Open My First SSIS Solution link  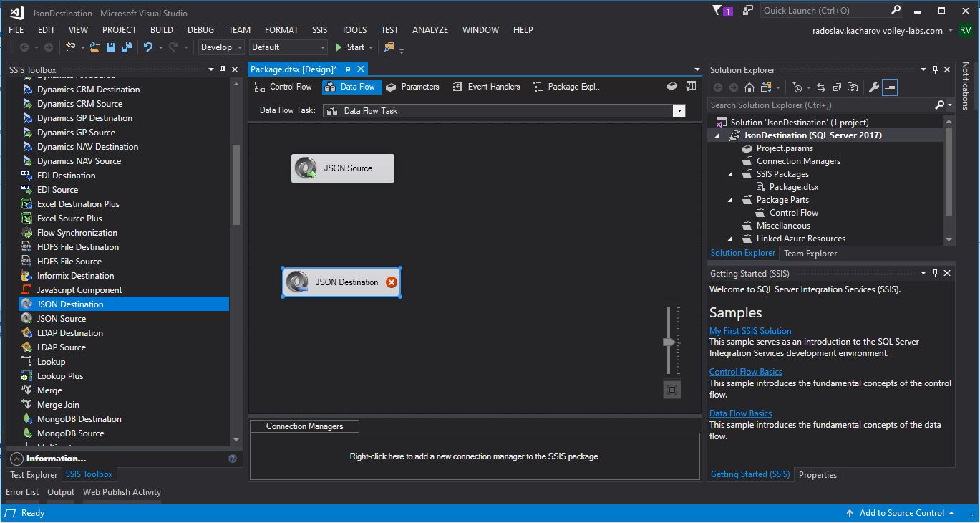pyautogui.click(x=750, y=331)
